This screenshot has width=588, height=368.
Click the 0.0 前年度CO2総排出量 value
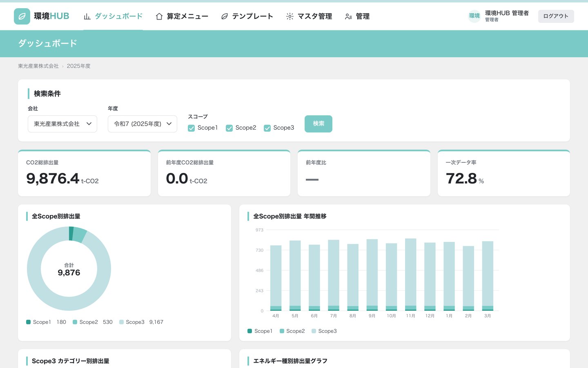(177, 179)
